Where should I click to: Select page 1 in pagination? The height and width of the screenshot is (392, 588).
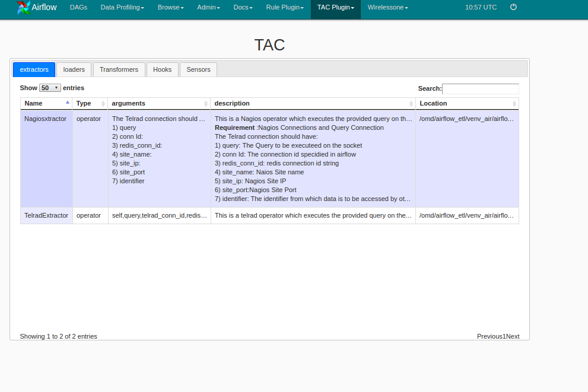pyautogui.click(x=504, y=336)
